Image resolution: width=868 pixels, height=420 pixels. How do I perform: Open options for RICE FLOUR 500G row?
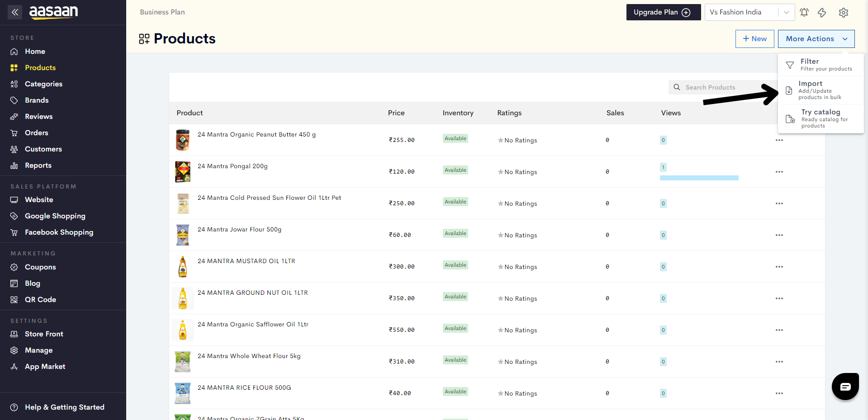[x=779, y=393]
